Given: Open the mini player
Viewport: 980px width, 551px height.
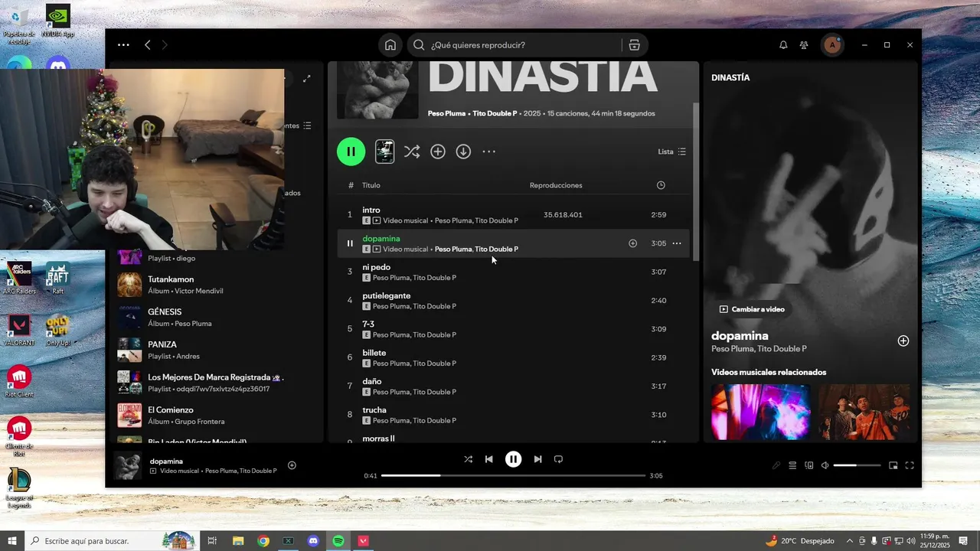Looking at the screenshot, I should 893,465.
